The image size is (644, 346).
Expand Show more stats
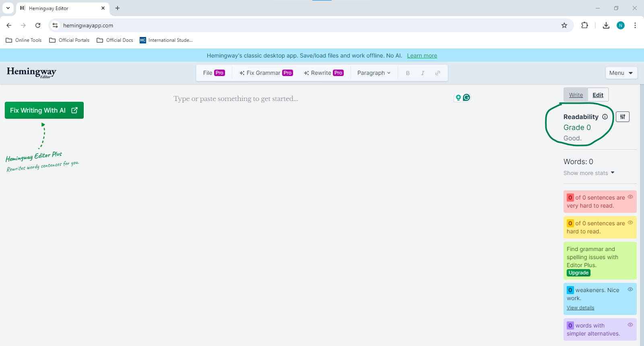pos(589,173)
